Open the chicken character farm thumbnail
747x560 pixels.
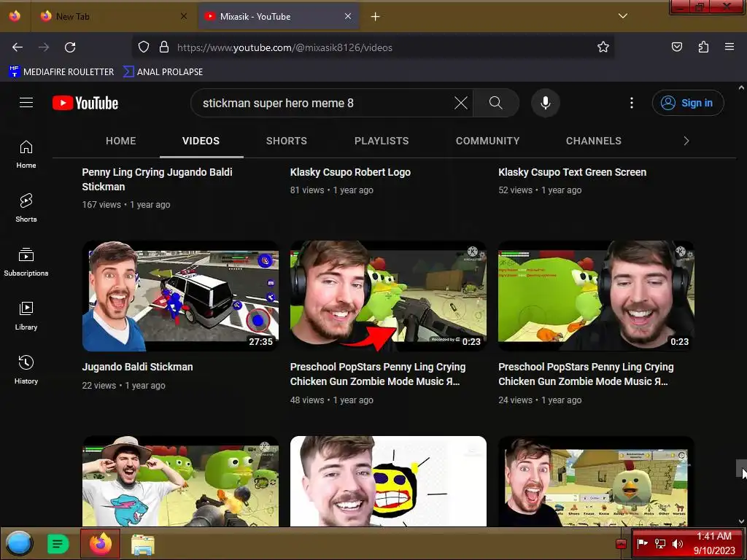[x=596, y=481]
